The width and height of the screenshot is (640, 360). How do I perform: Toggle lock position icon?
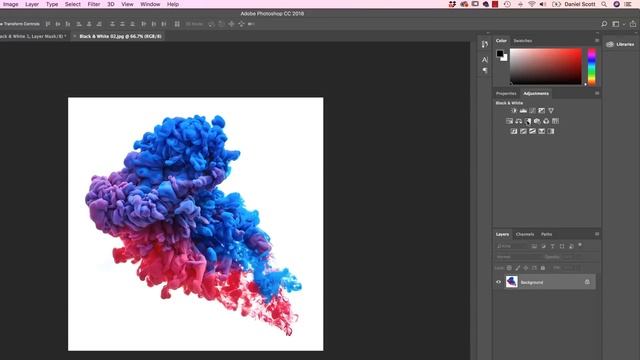[x=526, y=268]
